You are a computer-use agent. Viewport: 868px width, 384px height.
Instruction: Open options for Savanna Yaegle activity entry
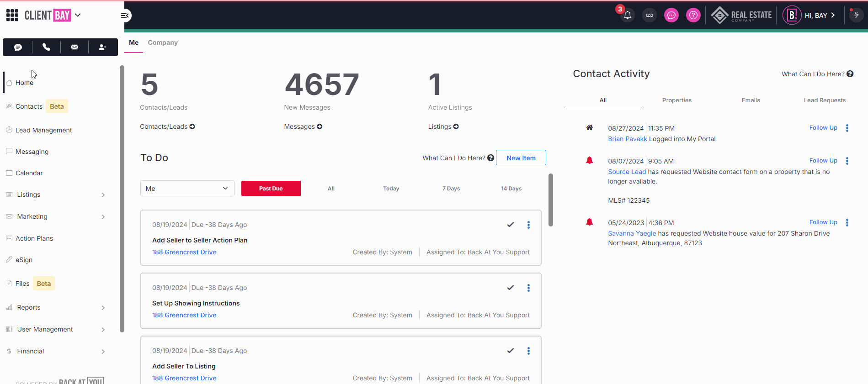tap(847, 222)
